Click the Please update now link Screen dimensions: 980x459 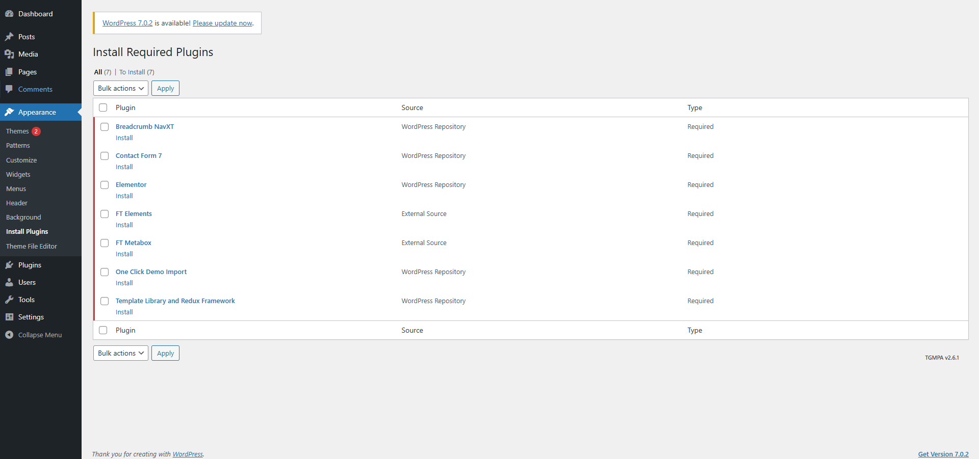222,23
